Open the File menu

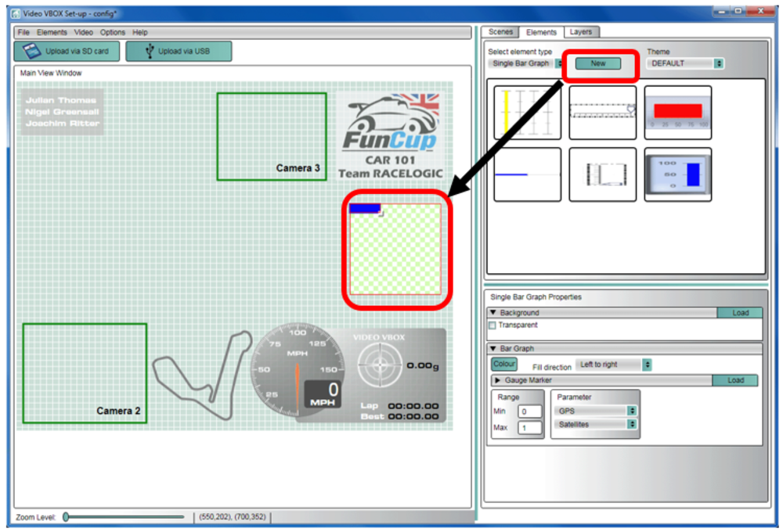click(x=23, y=32)
